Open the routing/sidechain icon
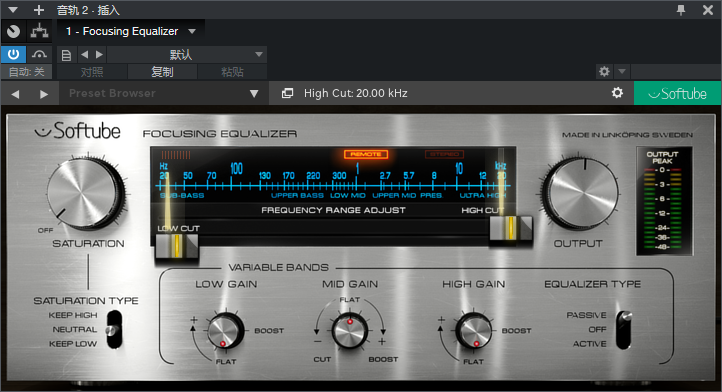 click(40, 31)
